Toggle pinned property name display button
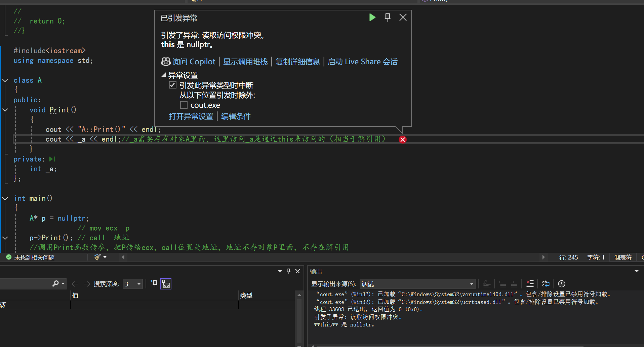The image size is (644, 347). point(166,284)
